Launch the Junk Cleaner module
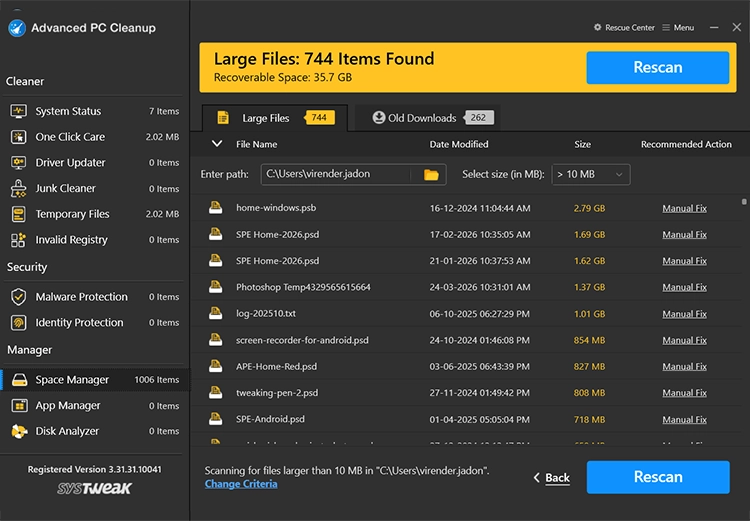Image resolution: width=750 pixels, height=521 pixels. point(66,188)
